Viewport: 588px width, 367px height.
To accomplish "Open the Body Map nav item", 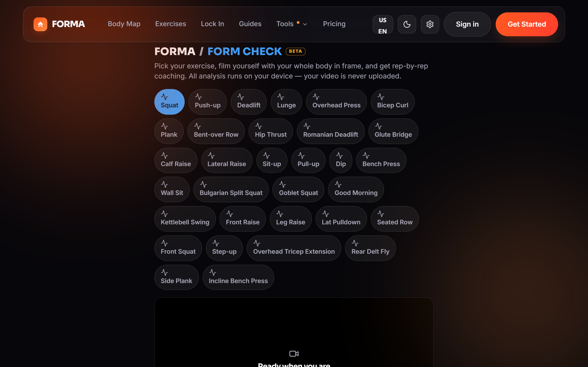I will [124, 24].
